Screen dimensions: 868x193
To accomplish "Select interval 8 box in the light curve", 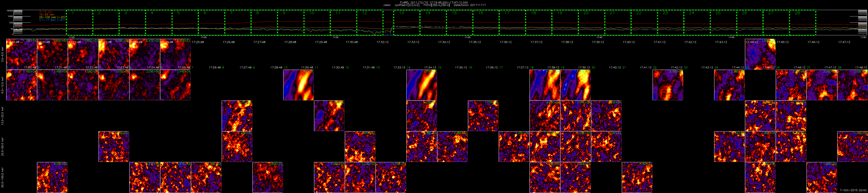I will 264,23.
